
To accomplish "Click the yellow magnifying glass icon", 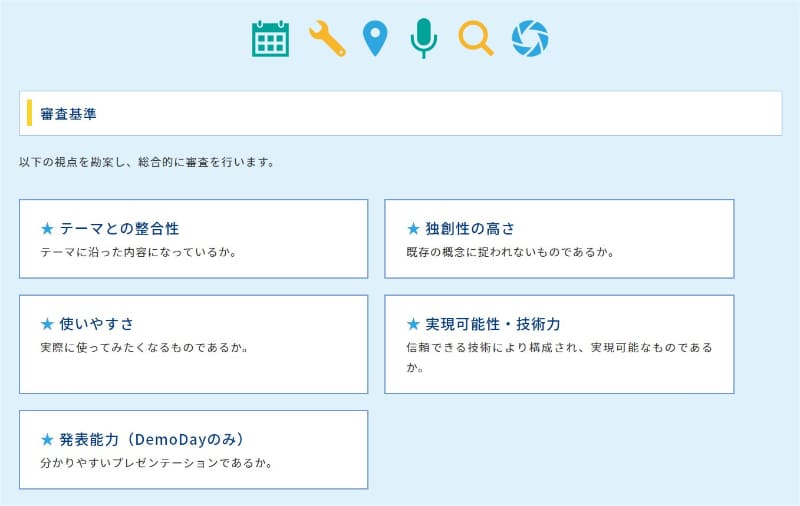I will [x=476, y=38].
